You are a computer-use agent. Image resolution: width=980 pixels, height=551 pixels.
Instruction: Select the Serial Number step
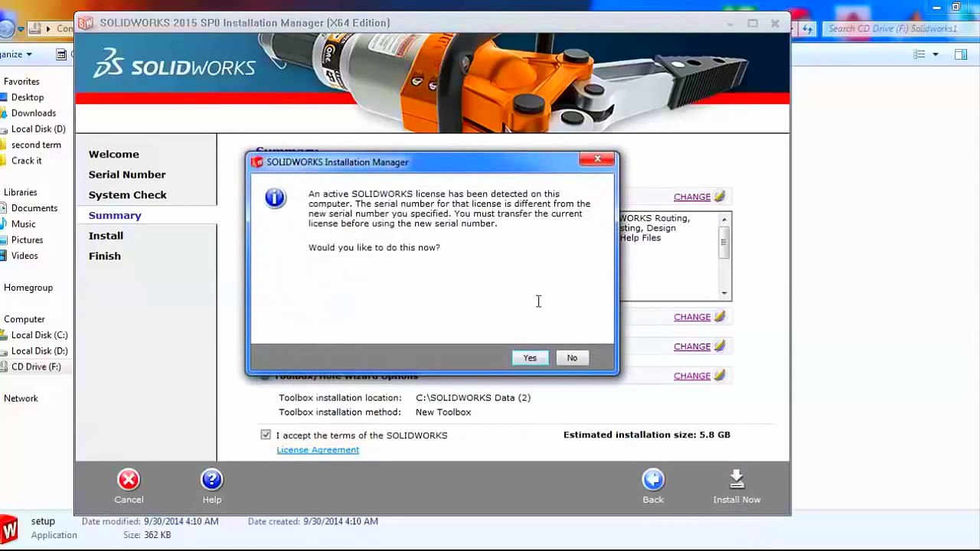(x=127, y=174)
